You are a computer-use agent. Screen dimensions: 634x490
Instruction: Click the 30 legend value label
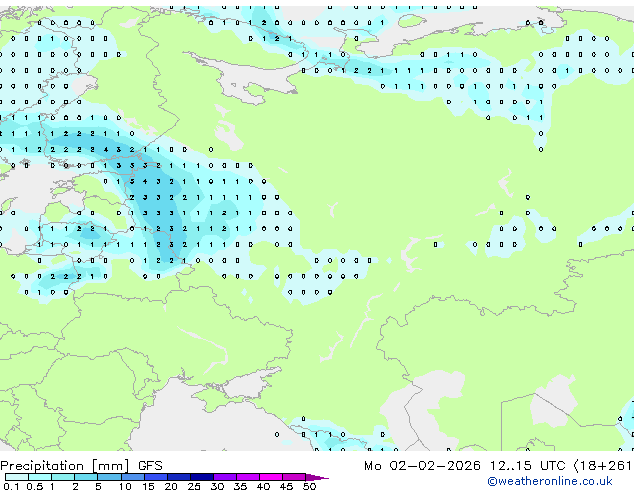[217, 486]
